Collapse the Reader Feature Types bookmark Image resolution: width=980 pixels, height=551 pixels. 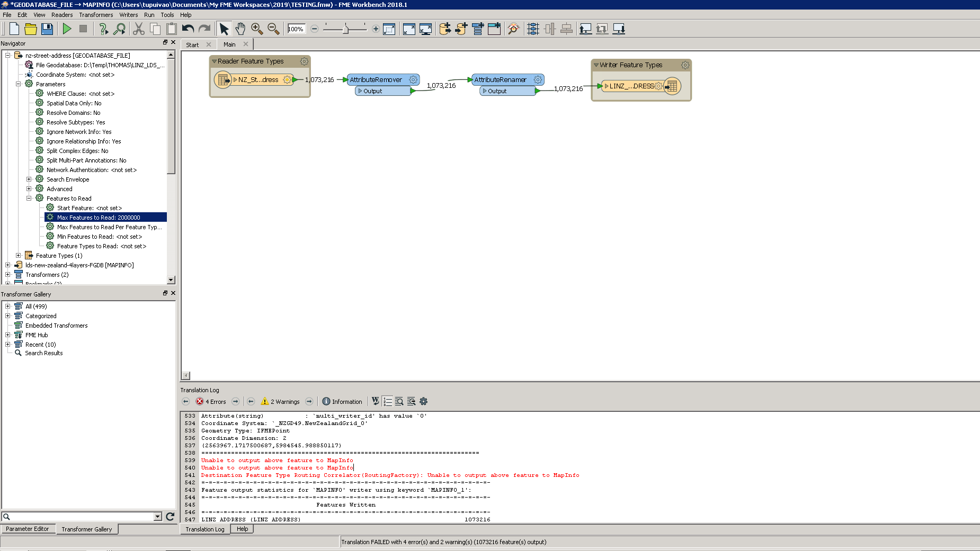click(214, 61)
